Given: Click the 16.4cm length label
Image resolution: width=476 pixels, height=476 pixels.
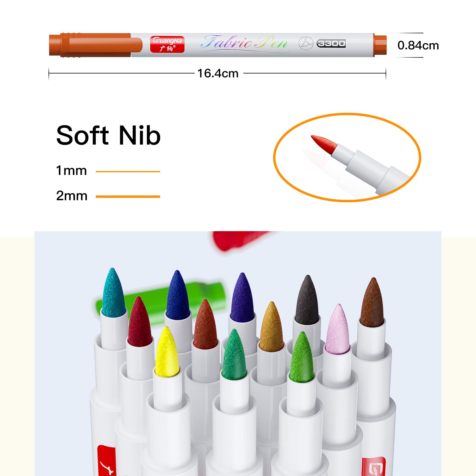Looking at the screenshot, I should 218,73.
